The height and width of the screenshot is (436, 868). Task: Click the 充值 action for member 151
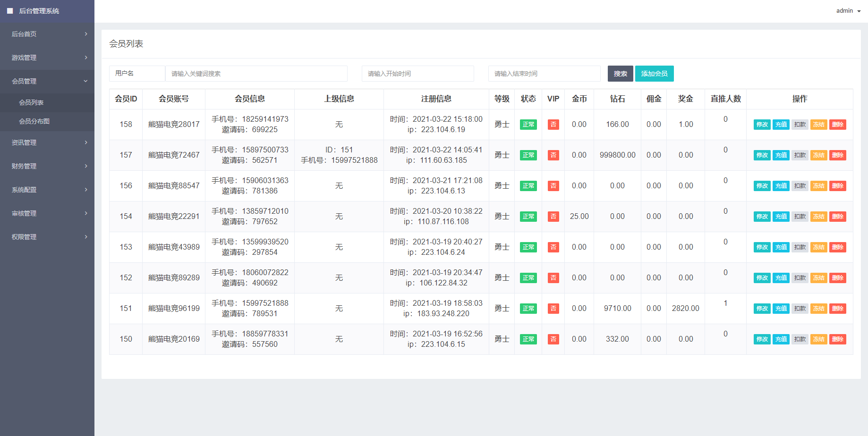click(x=781, y=308)
